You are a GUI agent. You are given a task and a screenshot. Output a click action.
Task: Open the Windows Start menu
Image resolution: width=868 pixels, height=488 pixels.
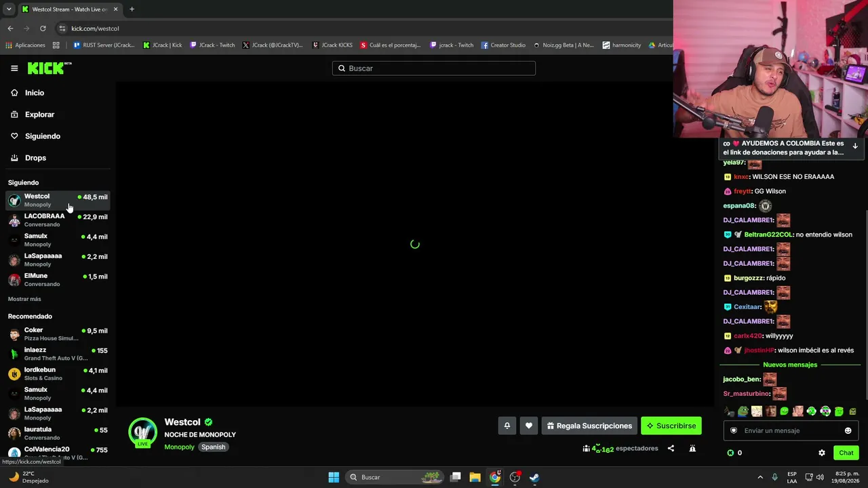[x=334, y=477]
